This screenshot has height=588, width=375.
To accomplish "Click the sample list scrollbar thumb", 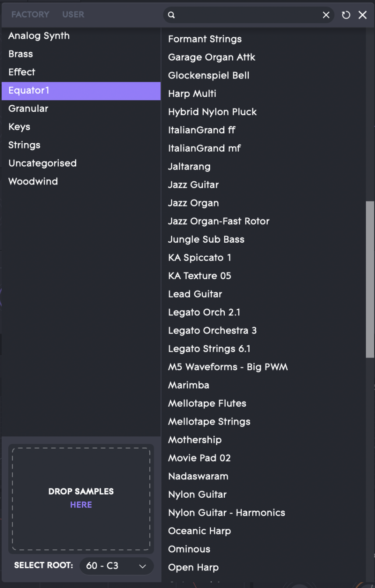I will tap(370, 280).
